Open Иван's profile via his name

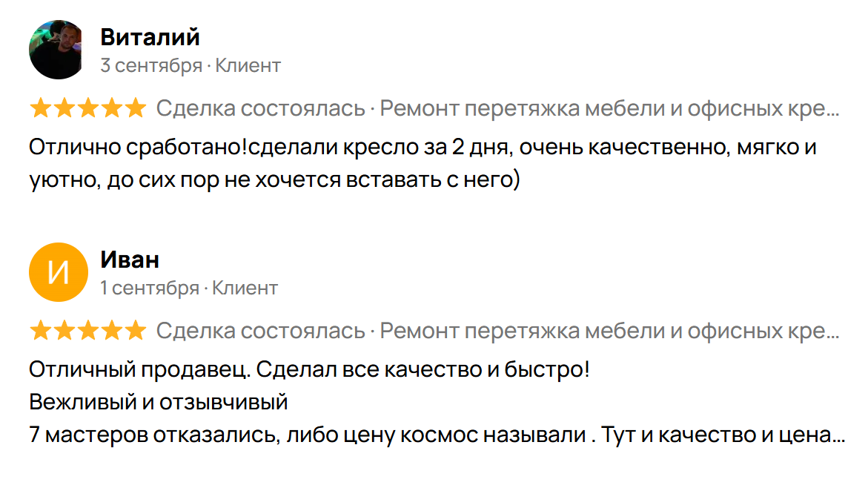pos(130,260)
